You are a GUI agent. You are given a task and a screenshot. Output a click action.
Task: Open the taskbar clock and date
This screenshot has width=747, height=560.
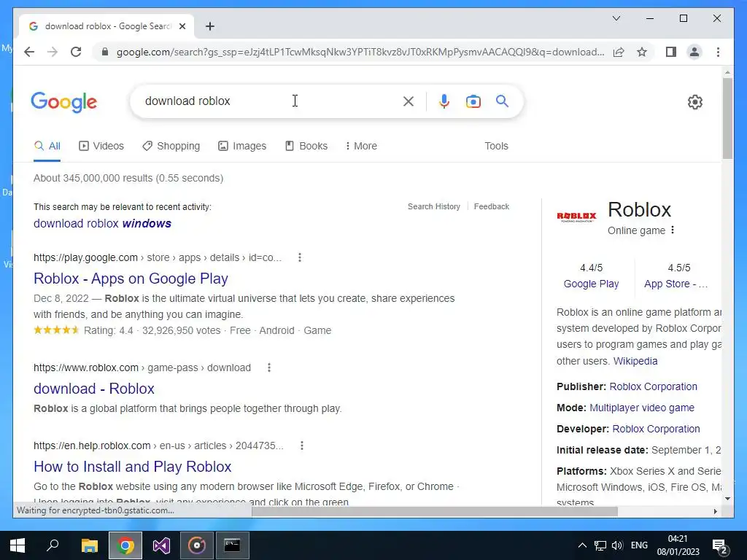678,545
